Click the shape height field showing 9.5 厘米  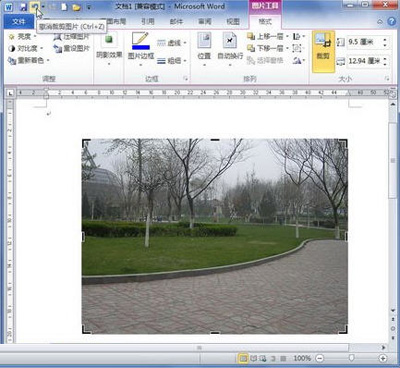tap(364, 42)
